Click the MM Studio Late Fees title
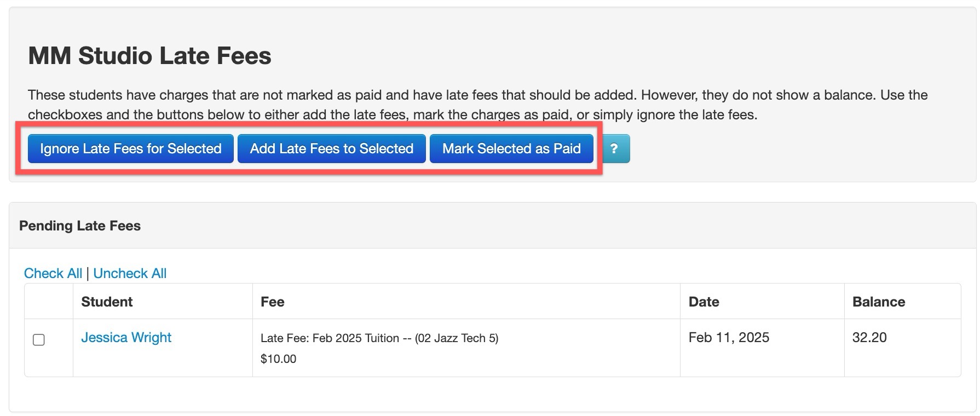Viewport: 980px width, 416px height. 149,56
